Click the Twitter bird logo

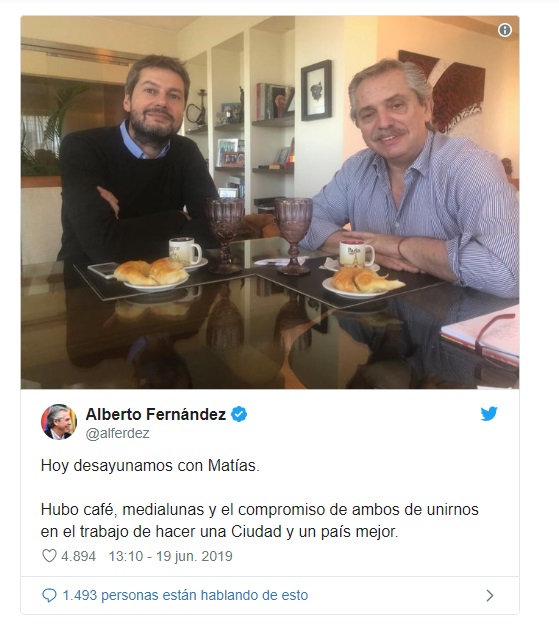[x=489, y=414]
